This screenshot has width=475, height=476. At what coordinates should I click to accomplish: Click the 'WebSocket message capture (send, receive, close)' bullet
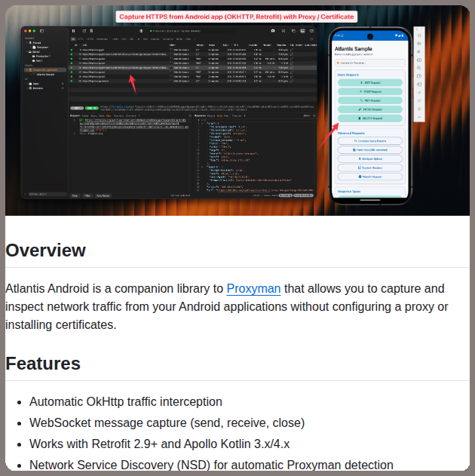(167, 423)
